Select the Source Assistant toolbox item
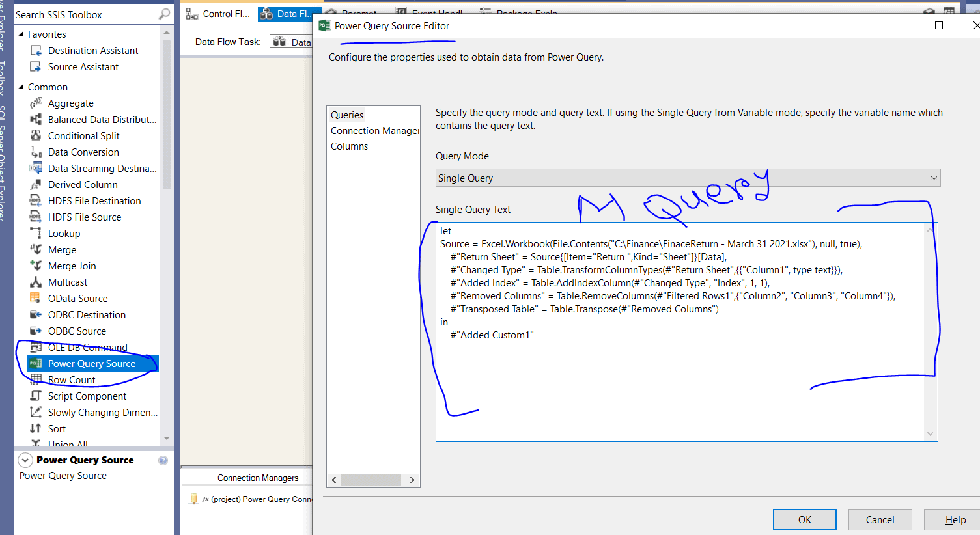This screenshot has width=980, height=535. pyautogui.click(x=83, y=67)
